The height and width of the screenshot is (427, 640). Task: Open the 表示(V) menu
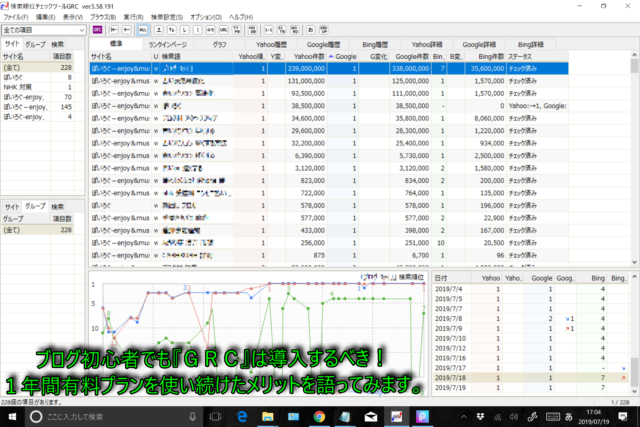73,17
